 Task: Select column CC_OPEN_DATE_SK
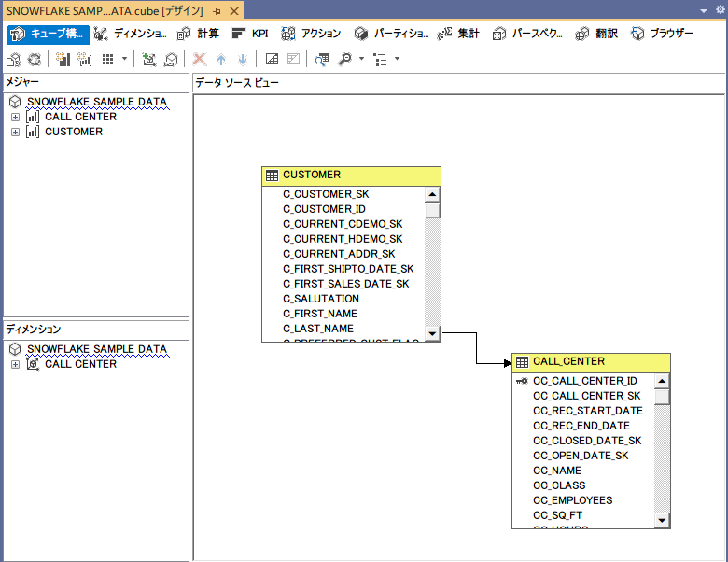[x=581, y=456]
